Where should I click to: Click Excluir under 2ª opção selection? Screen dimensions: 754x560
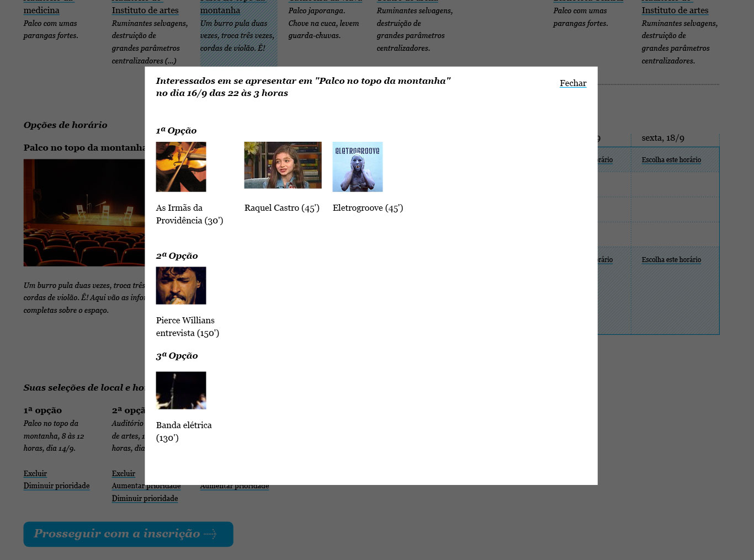123,473
